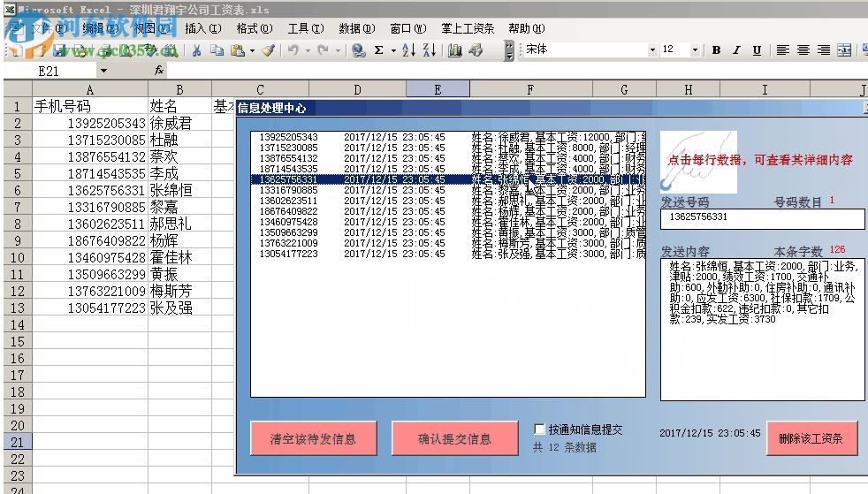Click the Insert Hyperlink globe icon
Screen dimensions: 868x494
point(359,50)
